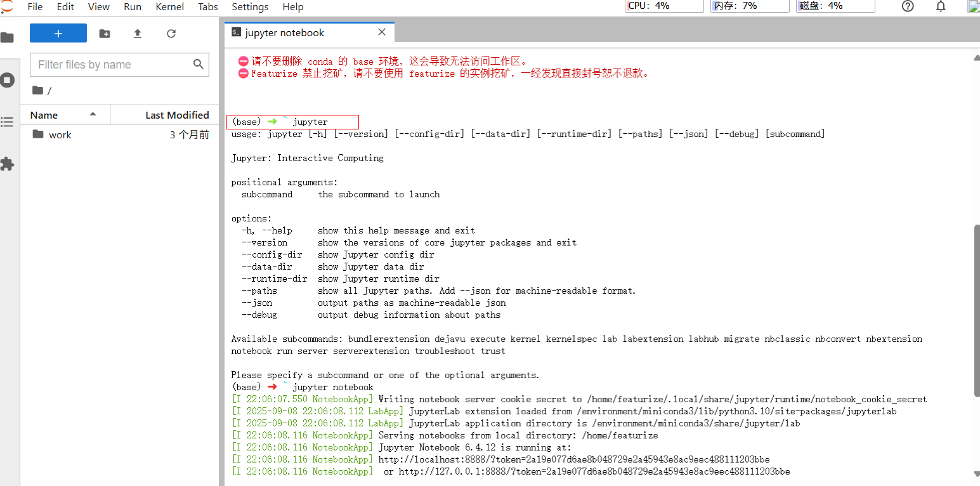Click 'Serving notebooks from local directory' line
980x486 pixels.
coord(445,435)
